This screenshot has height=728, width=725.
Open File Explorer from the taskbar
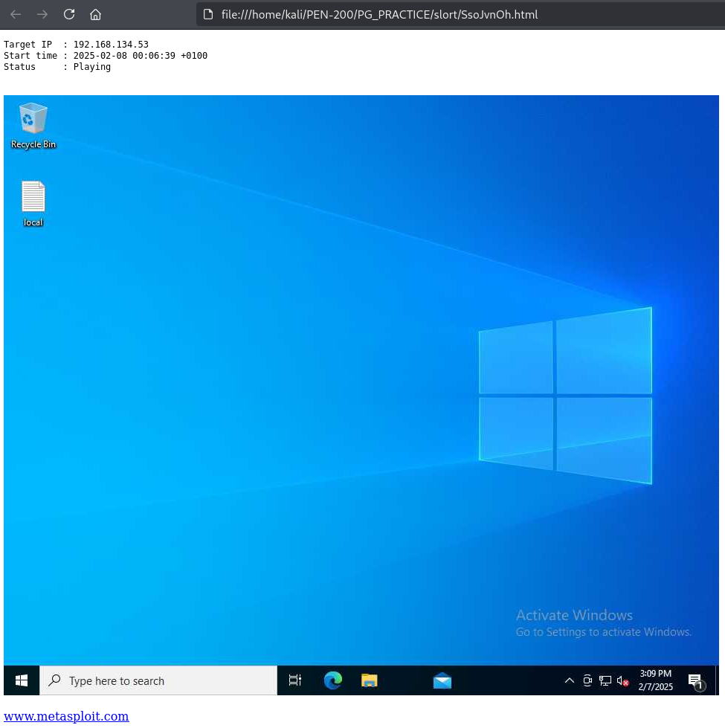370,680
